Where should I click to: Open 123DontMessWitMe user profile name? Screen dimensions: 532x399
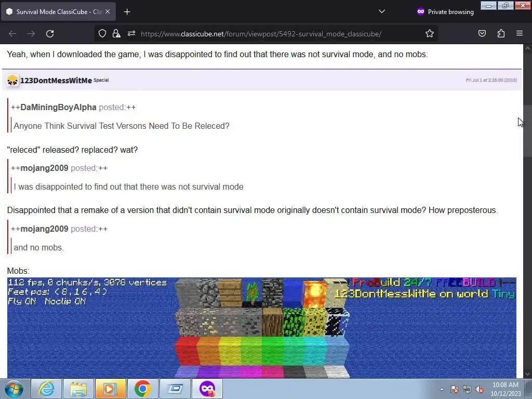click(56, 81)
